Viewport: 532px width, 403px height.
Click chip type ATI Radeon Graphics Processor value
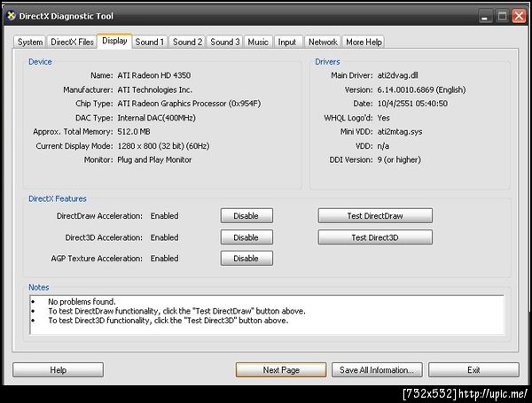[x=189, y=104]
